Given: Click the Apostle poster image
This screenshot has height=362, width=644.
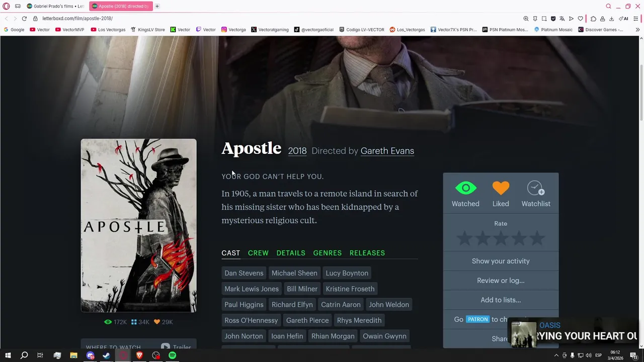Looking at the screenshot, I should pyautogui.click(x=139, y=225).
